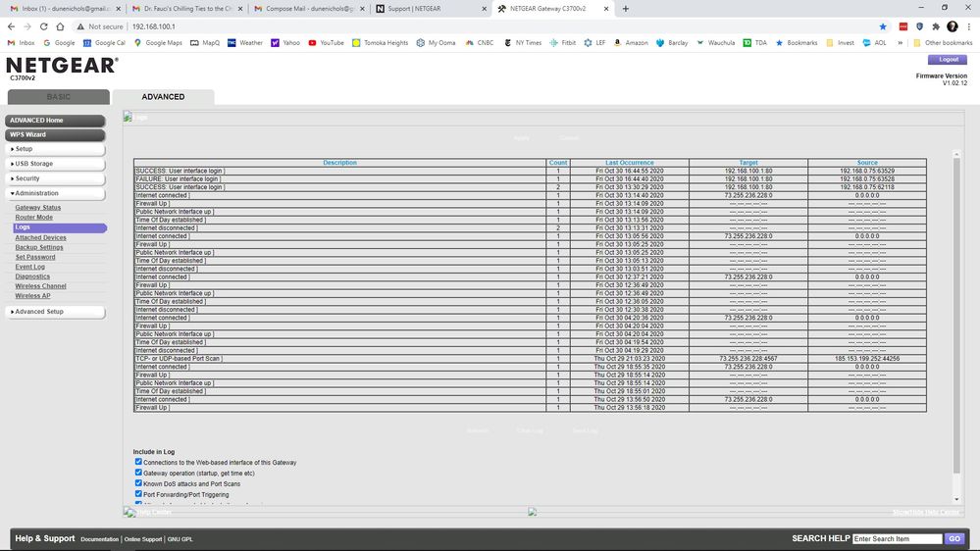The image size is (980, 551).
Task: Click the Logout button
Action: click(948, 60)
